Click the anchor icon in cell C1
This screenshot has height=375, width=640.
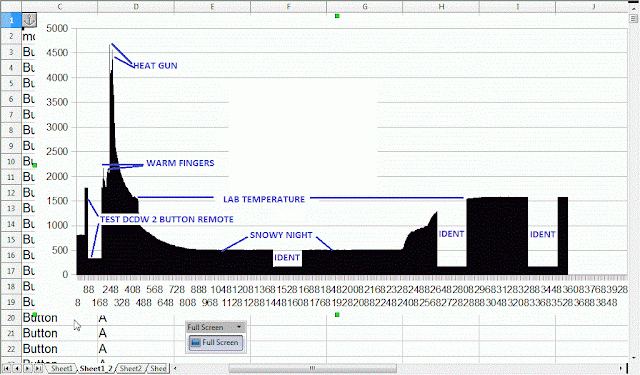click(29, 20)
